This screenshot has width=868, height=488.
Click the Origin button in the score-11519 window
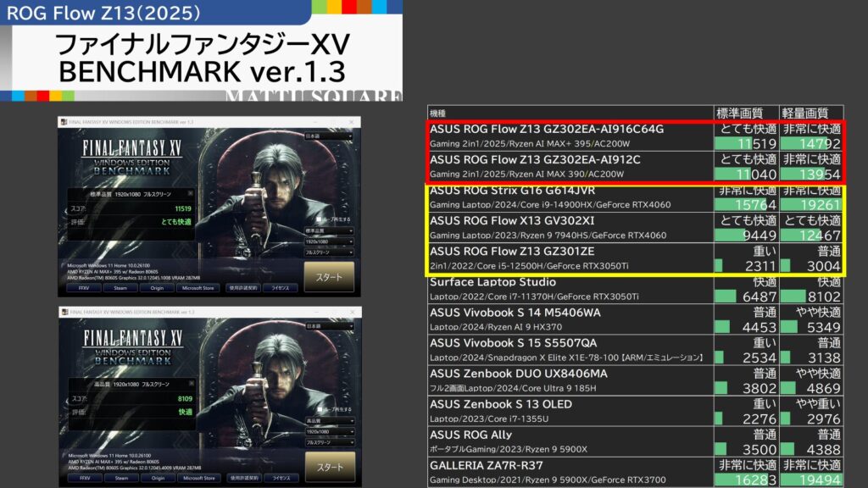[157, 288]
